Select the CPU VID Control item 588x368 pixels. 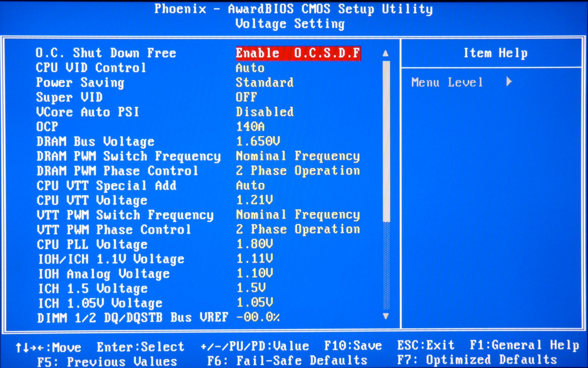coord(91,68)
